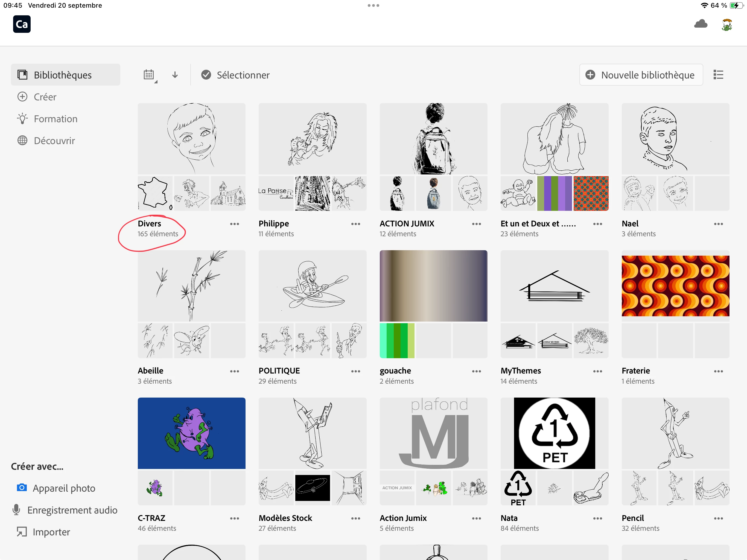Toggle Sélectionner selection mode

click(235, 75)
